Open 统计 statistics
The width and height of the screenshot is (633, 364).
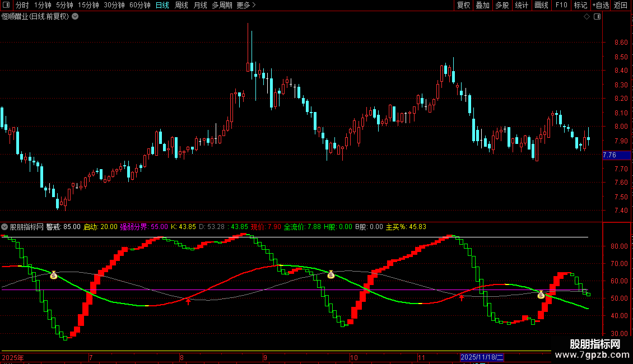point(521,5)
